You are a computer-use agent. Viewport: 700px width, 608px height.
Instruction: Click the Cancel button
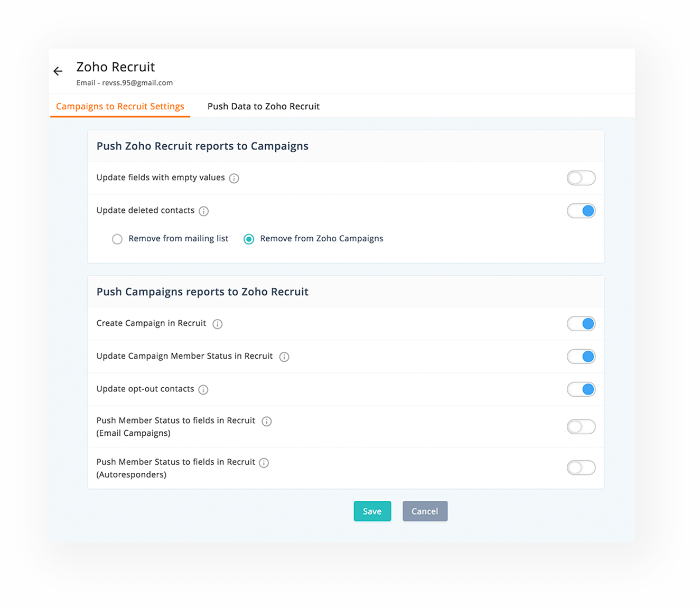pos(425,511)
